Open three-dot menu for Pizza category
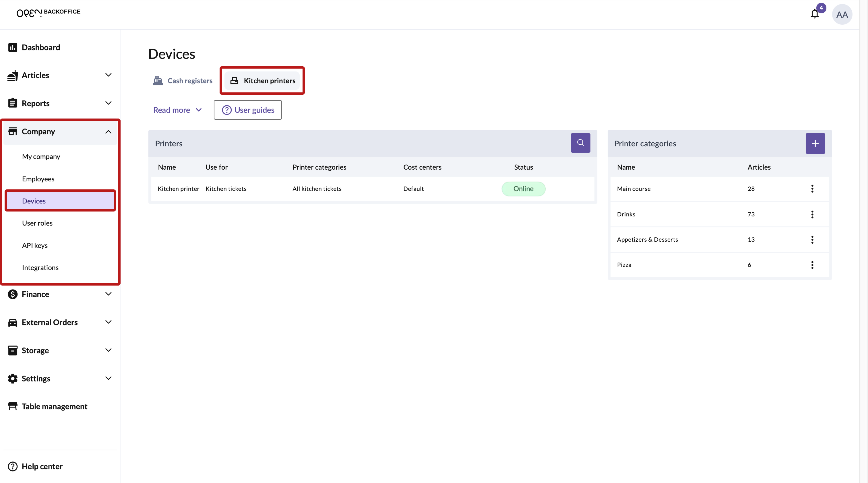 (x=812, y=265)
